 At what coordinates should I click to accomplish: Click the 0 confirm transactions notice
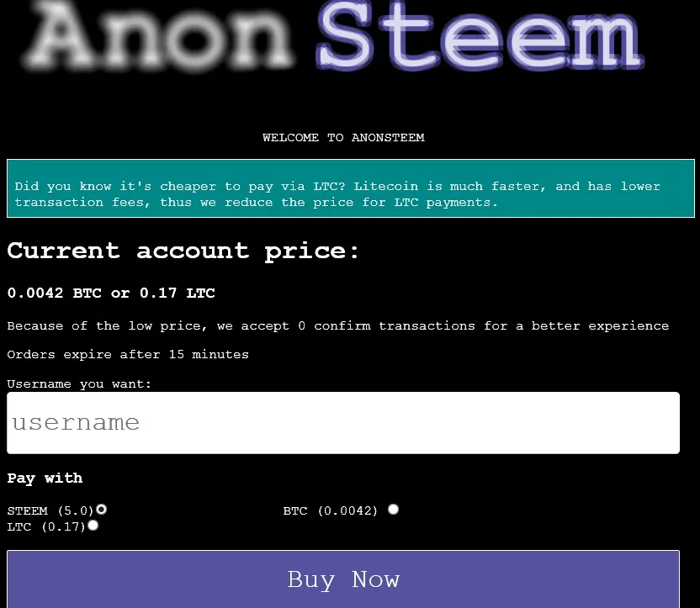coord(337,325)
